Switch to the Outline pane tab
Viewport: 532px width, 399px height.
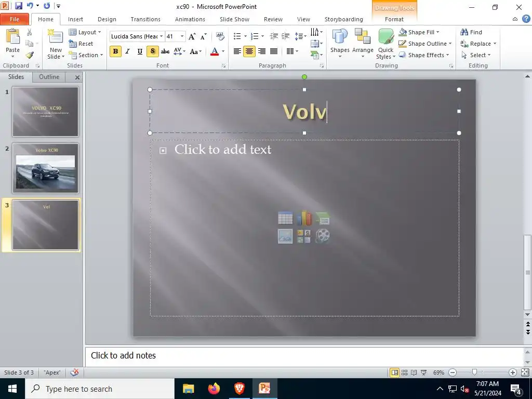pos(49,77)
